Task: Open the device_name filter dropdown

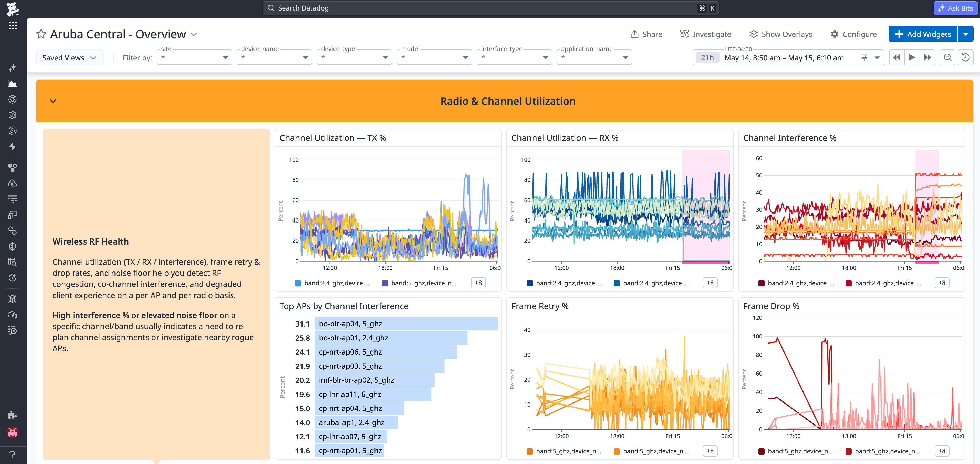Action: [274, 57]
